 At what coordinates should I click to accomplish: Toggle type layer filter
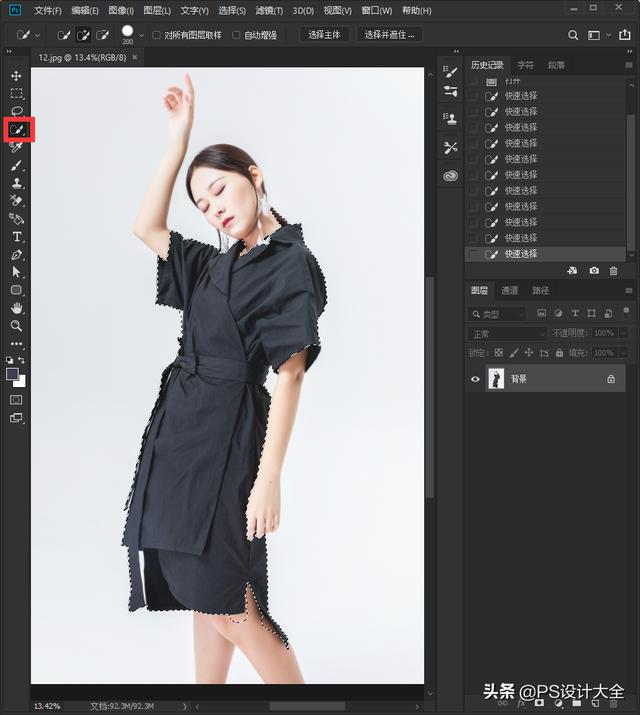click(x=575, y=313)
